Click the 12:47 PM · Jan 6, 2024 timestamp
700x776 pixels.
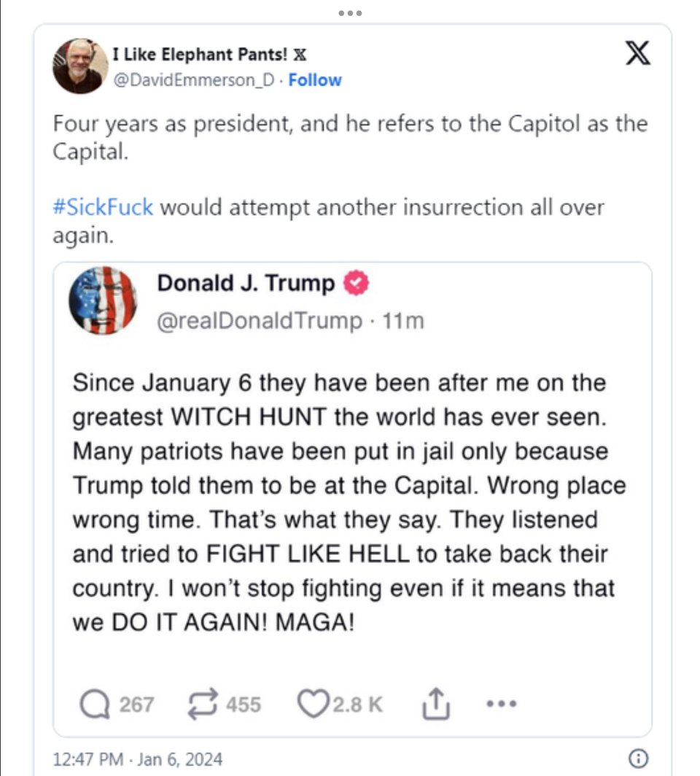point(137,758)
